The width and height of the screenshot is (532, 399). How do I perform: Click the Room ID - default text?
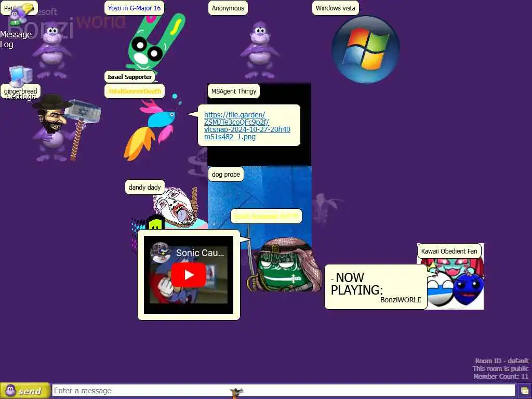(x=502, y=361)
